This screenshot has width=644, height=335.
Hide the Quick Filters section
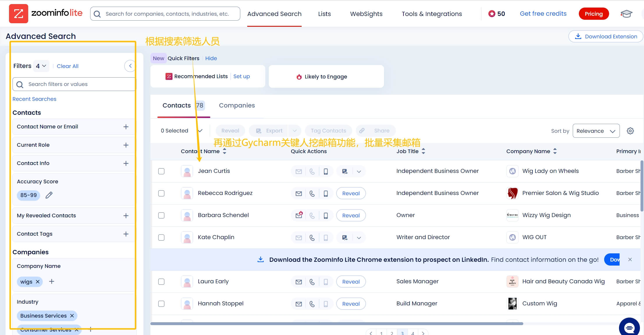(x=211, y=58)
